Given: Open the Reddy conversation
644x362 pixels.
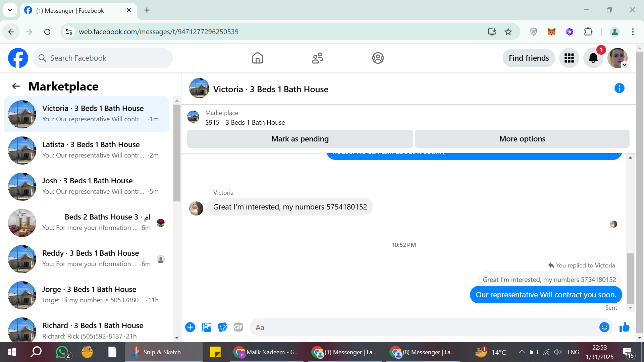Looking at the screenshot, I should (x=86, y=259).
